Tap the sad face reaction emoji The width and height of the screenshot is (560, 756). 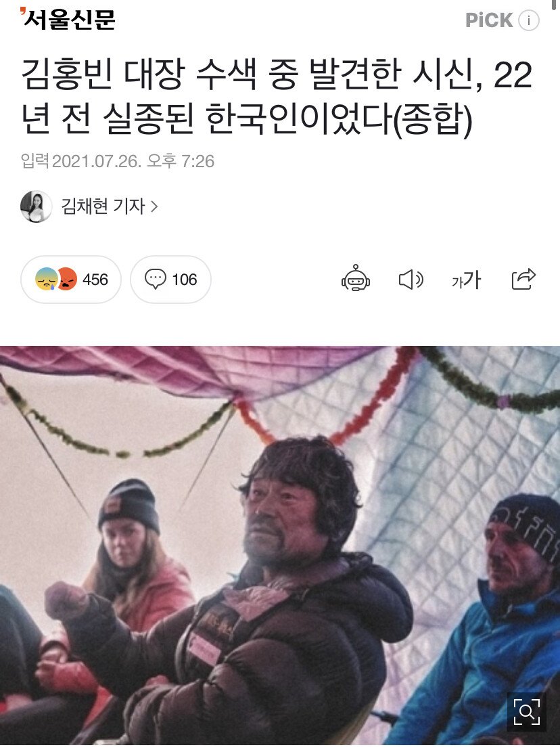(46, 279)
